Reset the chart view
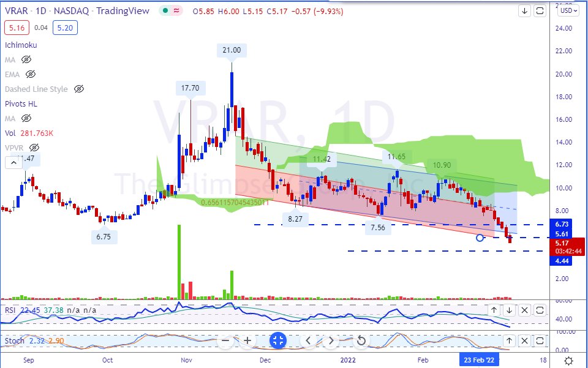The width and height of the screenshot is (588, 368). point(361,340)
